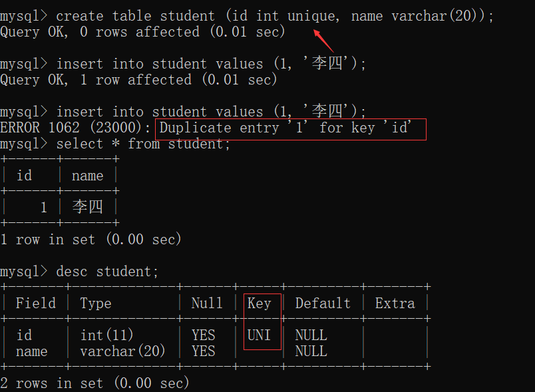
Task: Click the 'NULL' default value in the name row
Action: [x=311, y=351]
